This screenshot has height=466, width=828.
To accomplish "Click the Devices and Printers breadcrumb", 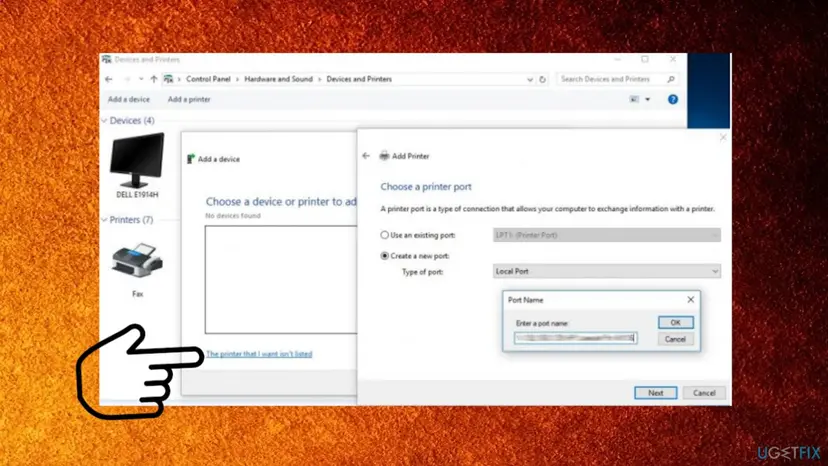I will (x=359, y=79).
